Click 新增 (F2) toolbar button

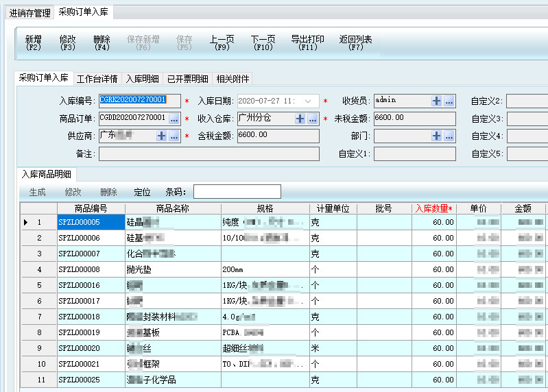[x=33, y=43]
